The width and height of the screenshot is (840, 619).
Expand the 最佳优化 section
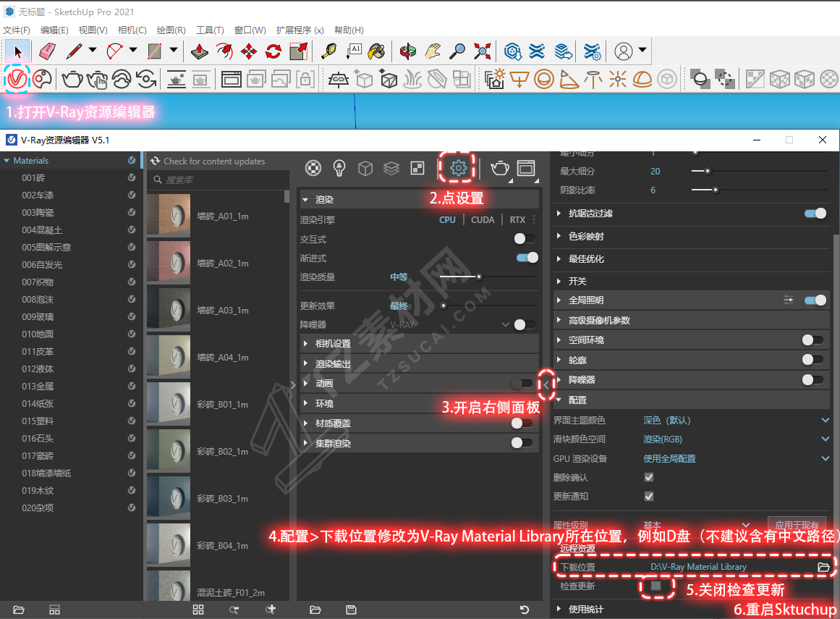(x=559, y=259)
